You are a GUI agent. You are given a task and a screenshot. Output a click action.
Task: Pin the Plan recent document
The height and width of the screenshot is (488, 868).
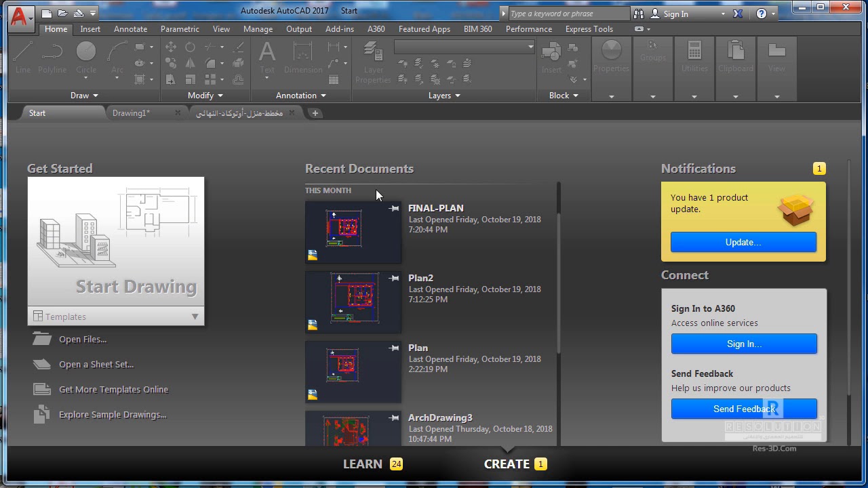point(394,348)
